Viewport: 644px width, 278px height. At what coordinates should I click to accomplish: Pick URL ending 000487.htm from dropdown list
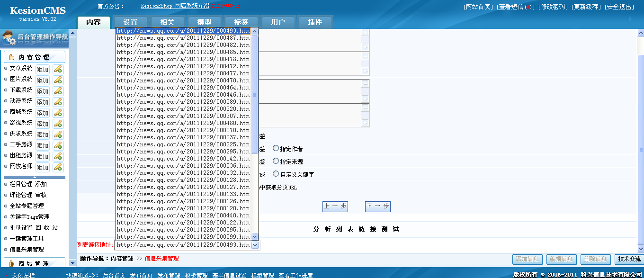click(x=183, y=38)
